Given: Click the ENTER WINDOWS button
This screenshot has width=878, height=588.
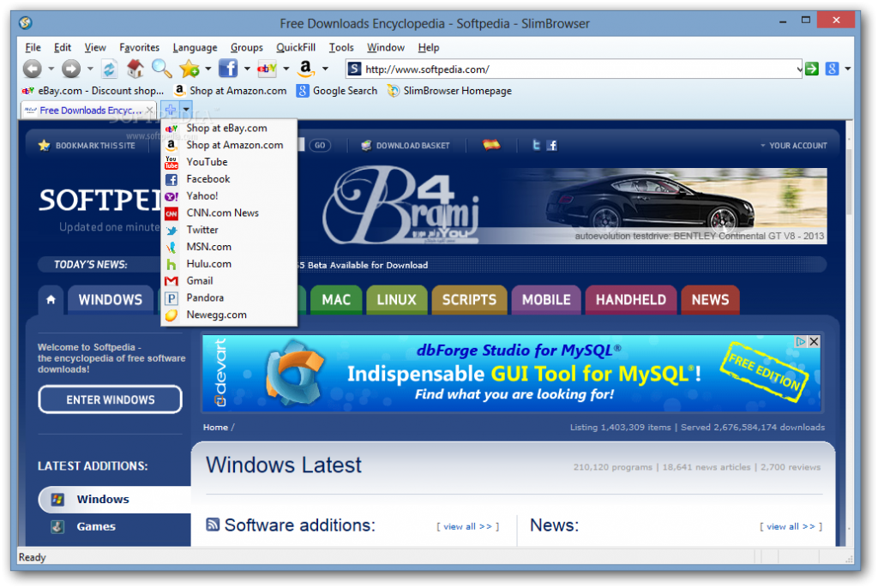Looking at the screenshot, I should coord(110,399).
